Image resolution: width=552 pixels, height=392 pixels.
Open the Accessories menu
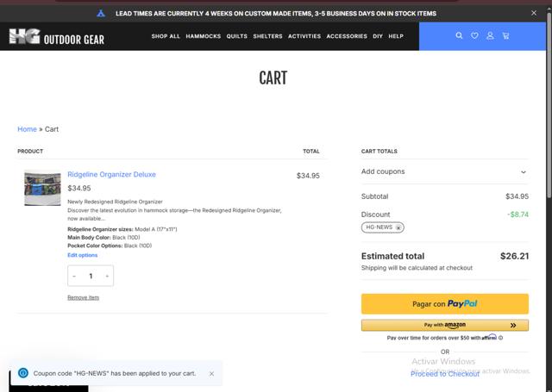point(347,36)
